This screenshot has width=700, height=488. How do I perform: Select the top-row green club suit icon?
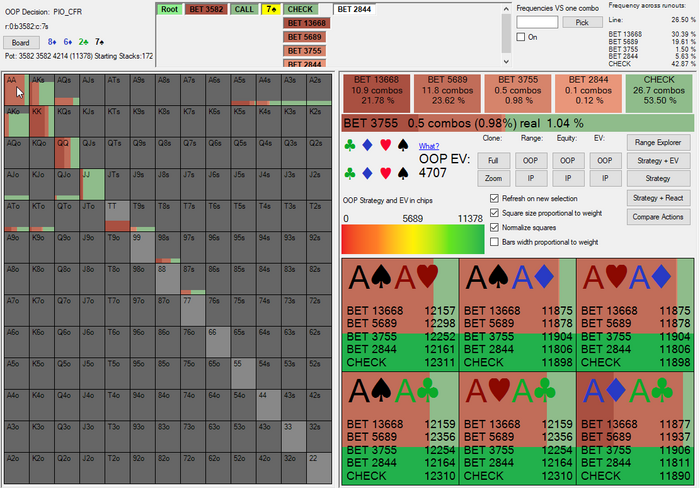(x=350, y=145)
